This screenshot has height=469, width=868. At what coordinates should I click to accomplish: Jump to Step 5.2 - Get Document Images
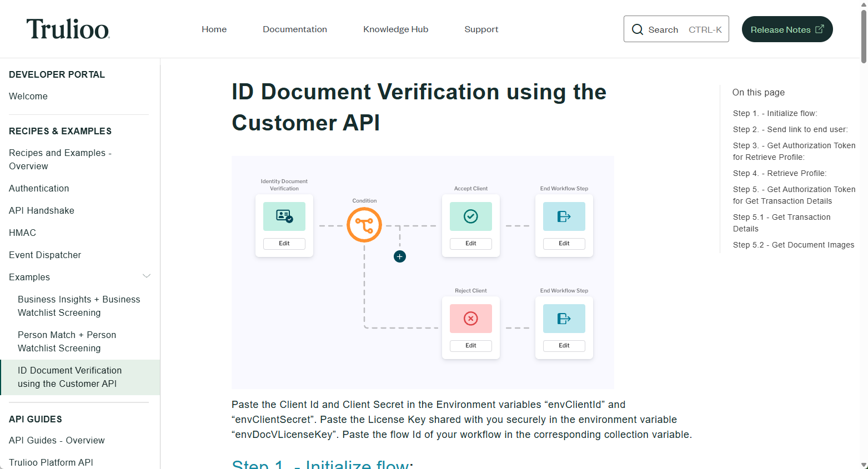coord(794,245)
